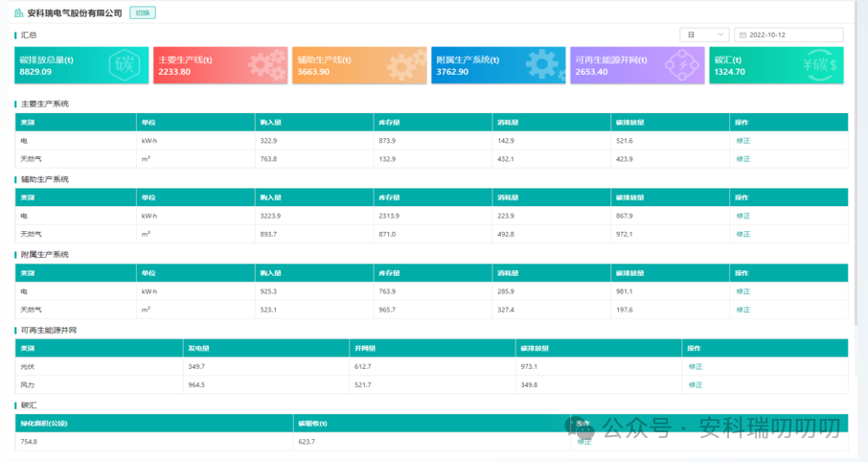Screen dimensions: 868x462
Task: Click the energy icon on 可再生能源并网 card
Action: 682,65
